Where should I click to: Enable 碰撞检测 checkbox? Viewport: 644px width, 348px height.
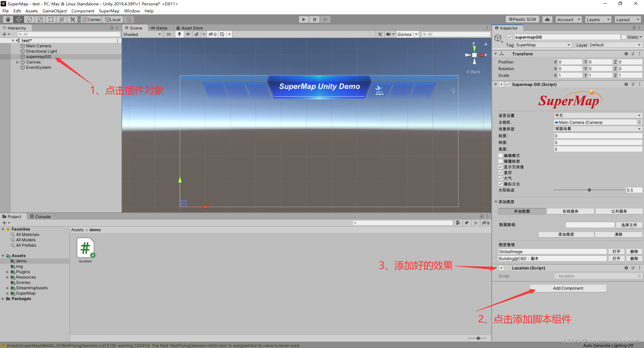(500, 161)
